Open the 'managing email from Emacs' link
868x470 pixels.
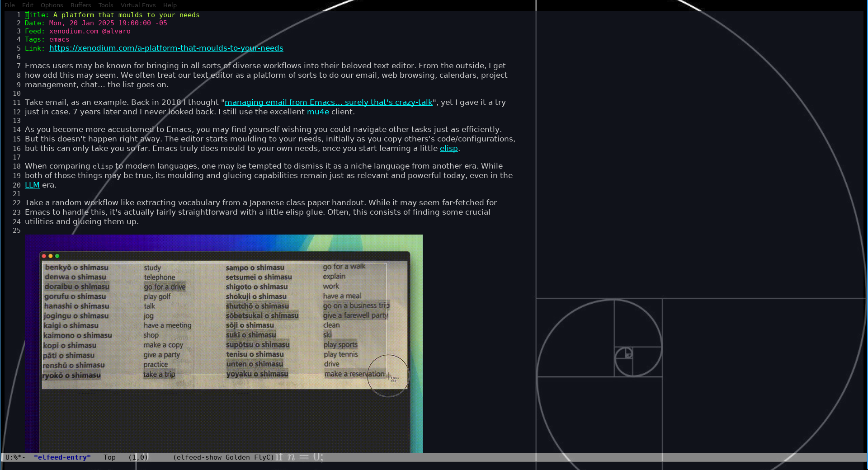(328, 102)
